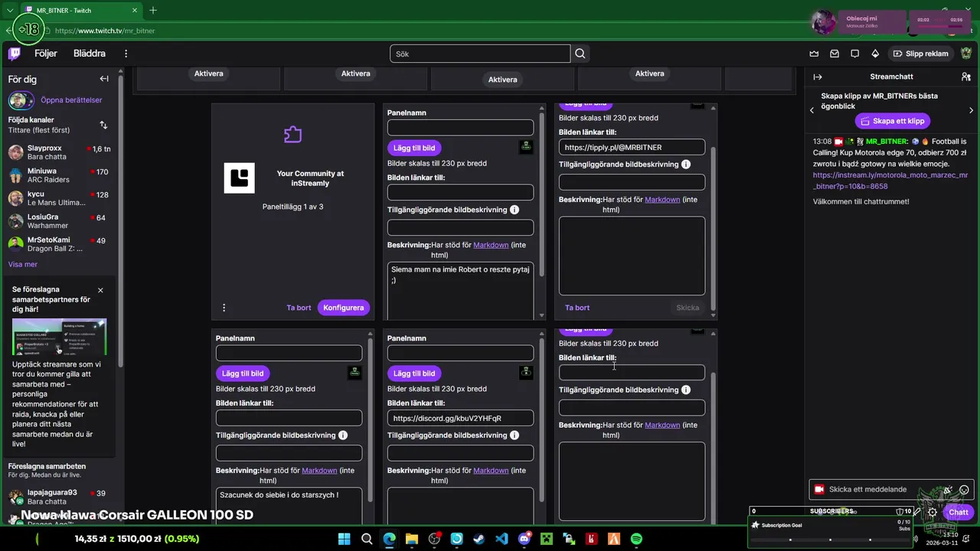Click the Siema description text area
980x551 pixels.
pyautogui.click(x=460, y=291)
